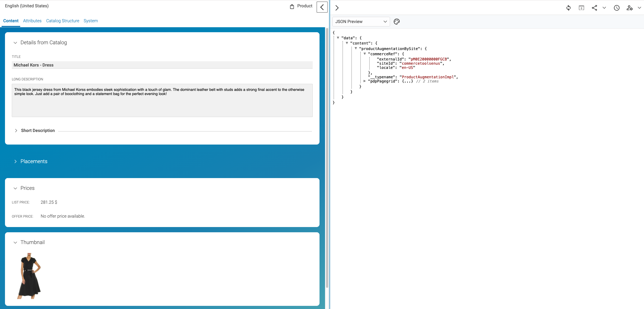The height and width of the screenshot is (309, 644).
Task: Open the preview in a new window
Action: pyautogui.click(x=581, y=8)
